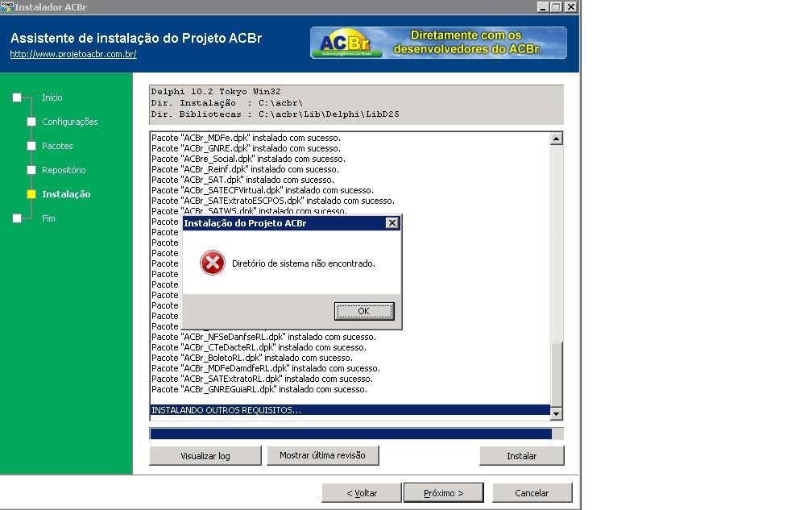Viewport: 812px width, 510px height.
Task: Select the ACBr_SATECFVirtual.dpk log line
Action: tap(263, 190)
